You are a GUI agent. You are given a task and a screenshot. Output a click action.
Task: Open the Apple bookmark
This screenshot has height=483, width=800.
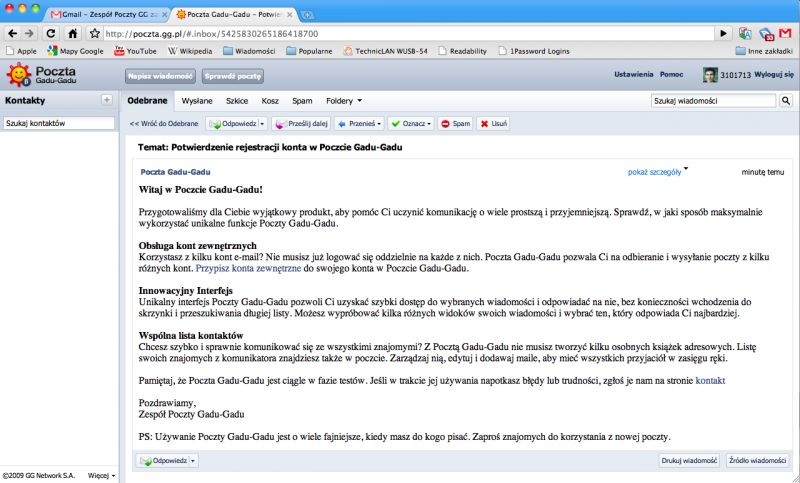(21, 51)
